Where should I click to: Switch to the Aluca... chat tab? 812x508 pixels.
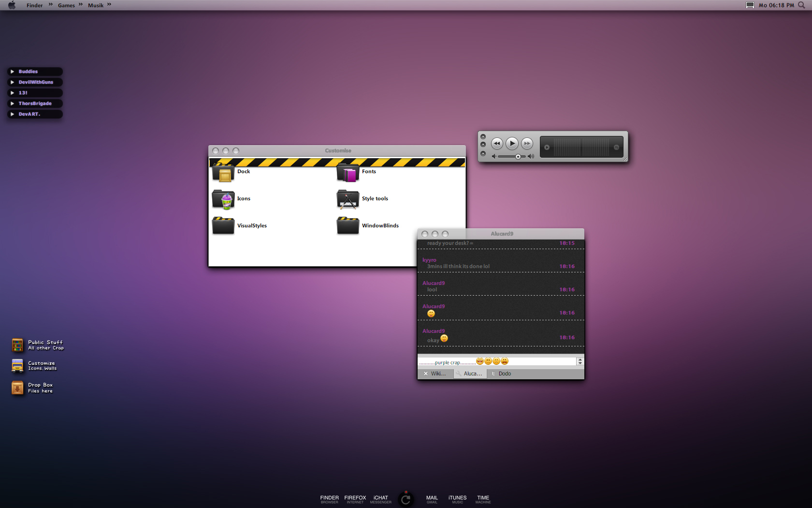click(470, 374)
